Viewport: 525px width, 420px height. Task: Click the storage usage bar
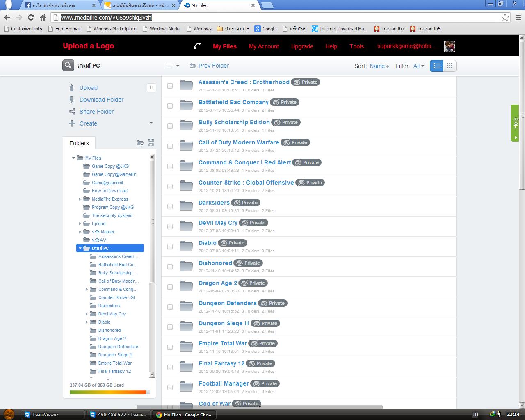point(110,392)
